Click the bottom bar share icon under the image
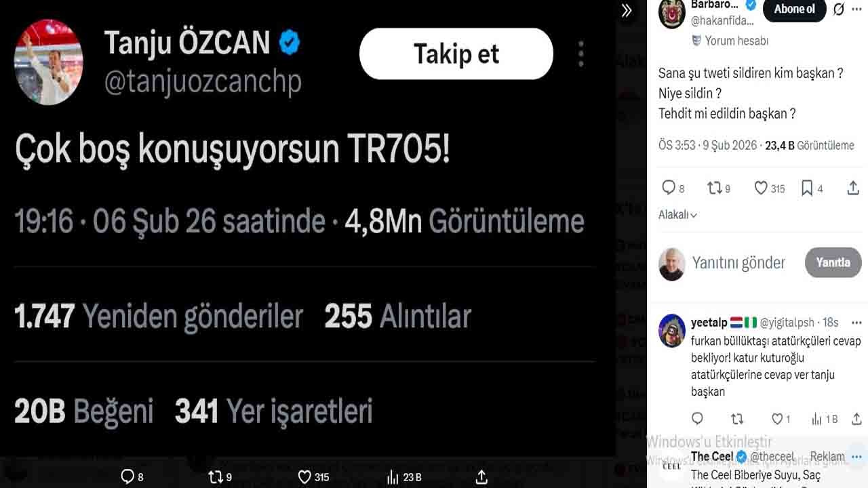 pyautogui.click(x=481, y=476)
